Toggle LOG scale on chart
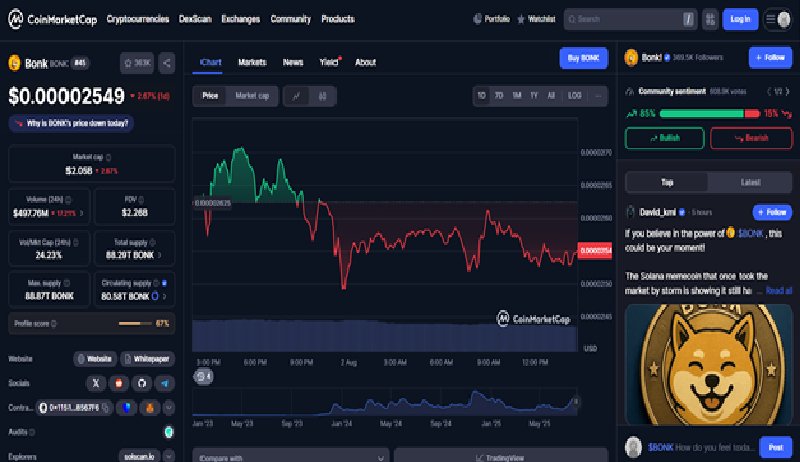Viewport: 800px width, 462px height. 574,96
